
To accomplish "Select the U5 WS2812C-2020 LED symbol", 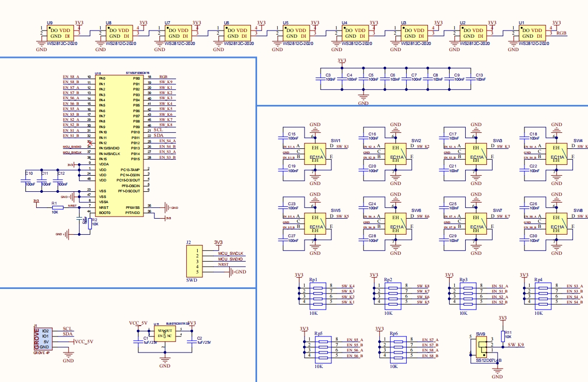I will [296, 33].
